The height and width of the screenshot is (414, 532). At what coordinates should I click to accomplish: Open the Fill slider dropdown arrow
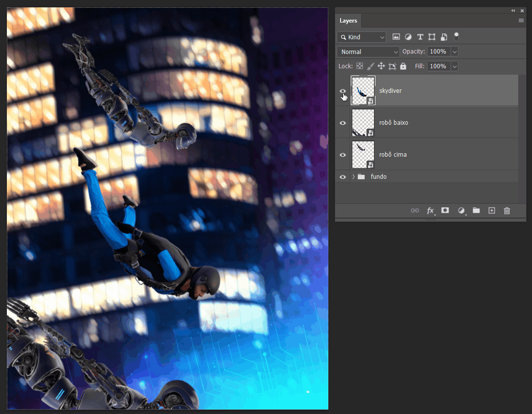coord(454,66)
